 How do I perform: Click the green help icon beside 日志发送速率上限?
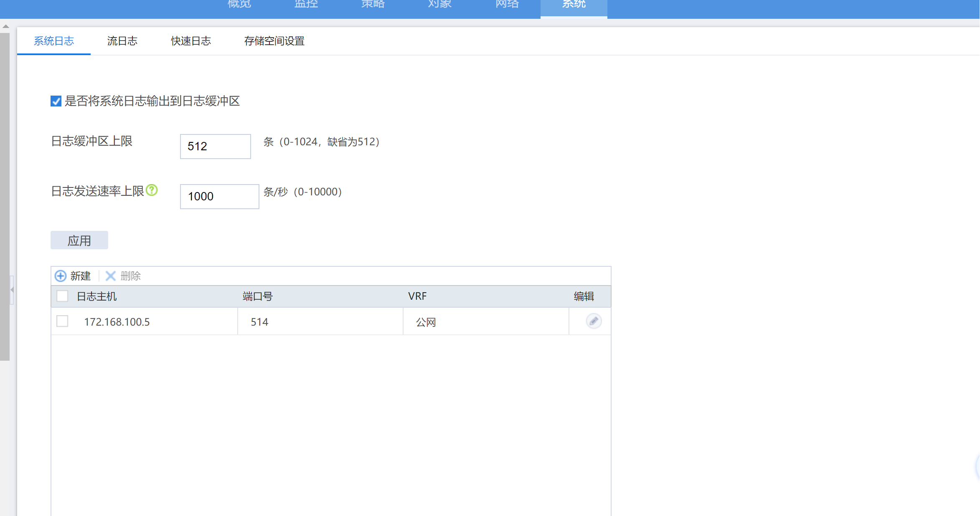pyautogui.click(x=152, y=190)
